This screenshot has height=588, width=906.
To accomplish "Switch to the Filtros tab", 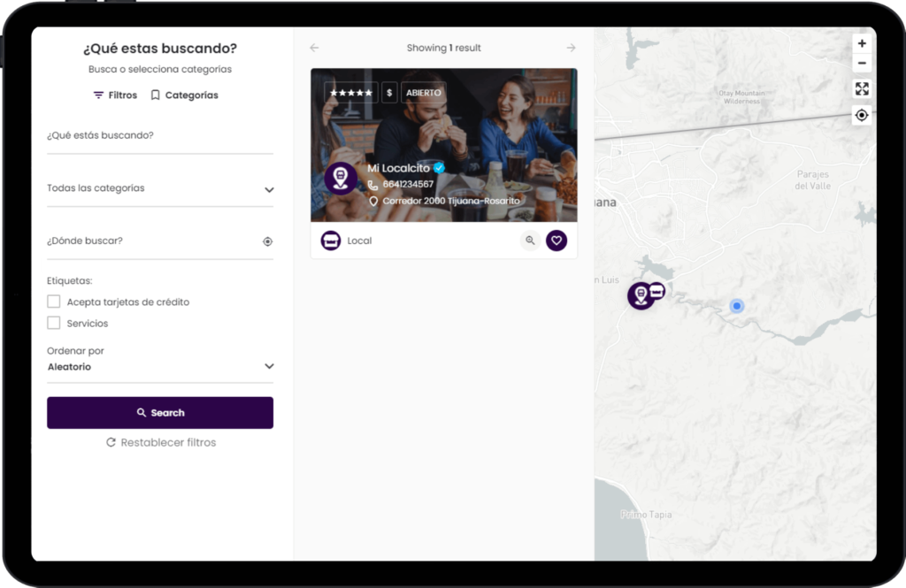I will pos(115,95).
